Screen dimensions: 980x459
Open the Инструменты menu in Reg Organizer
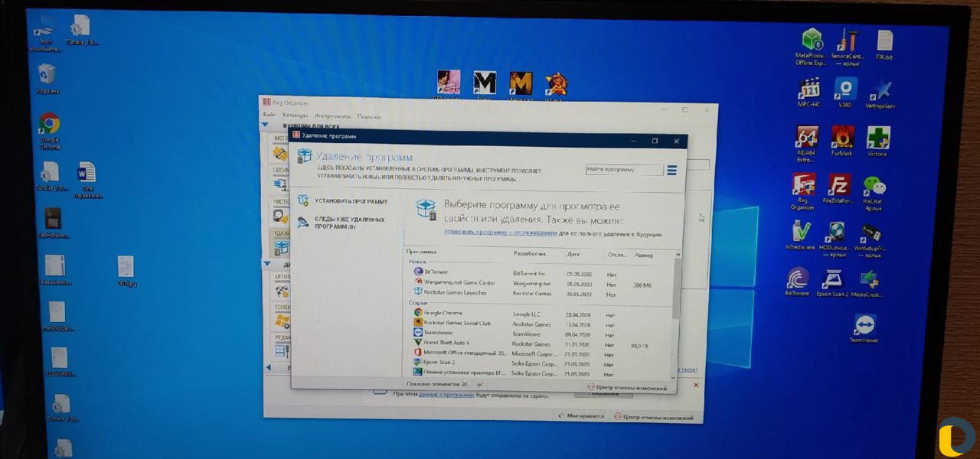[x=332, y=116]
